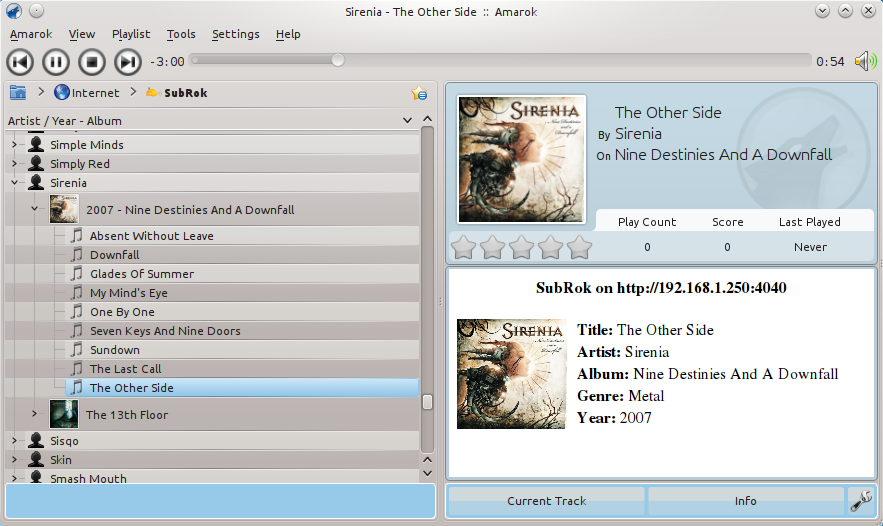The image size is (883, 526).
Task: Click music note icon beside Sundown
Action: point(77,350)
